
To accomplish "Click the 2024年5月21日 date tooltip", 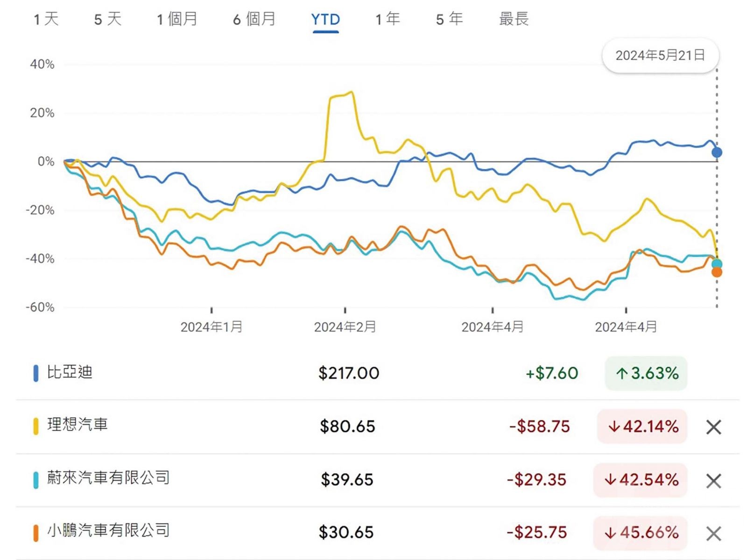I will click(660, 56).
